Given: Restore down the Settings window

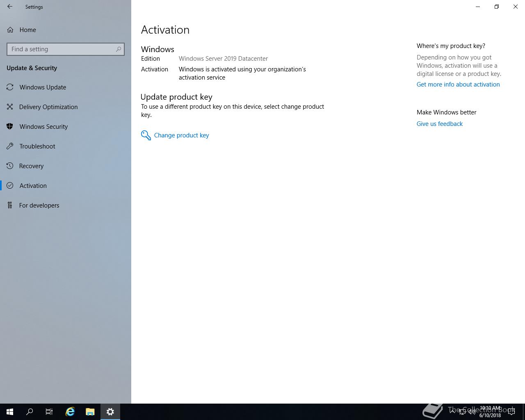Looking at the screenshot, I should (497, 7).
